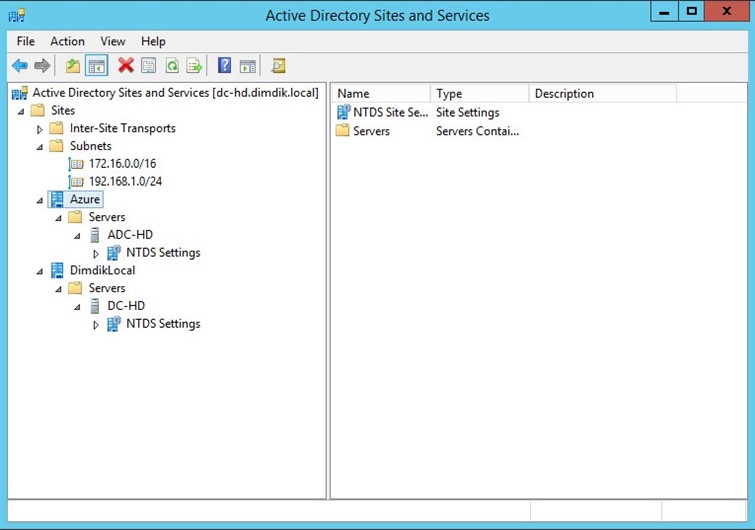Collapse the Azure site node
755x530 pixels.
coord(39,201)
